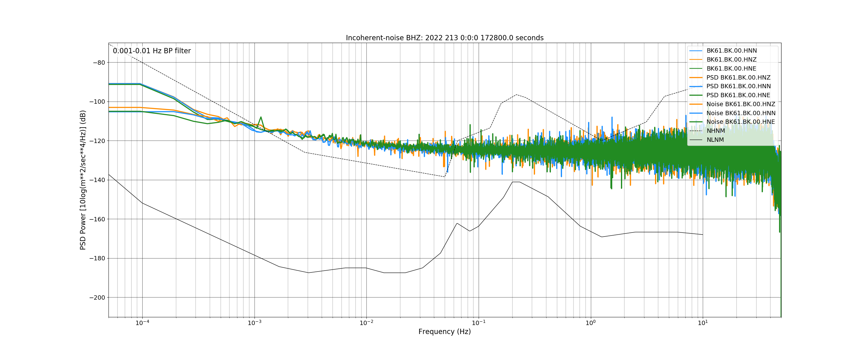Click the orange line sample beside 'PSD BK61.BK.00.HNZ'
Screen dimensions: 868x356
coord(696,77)
